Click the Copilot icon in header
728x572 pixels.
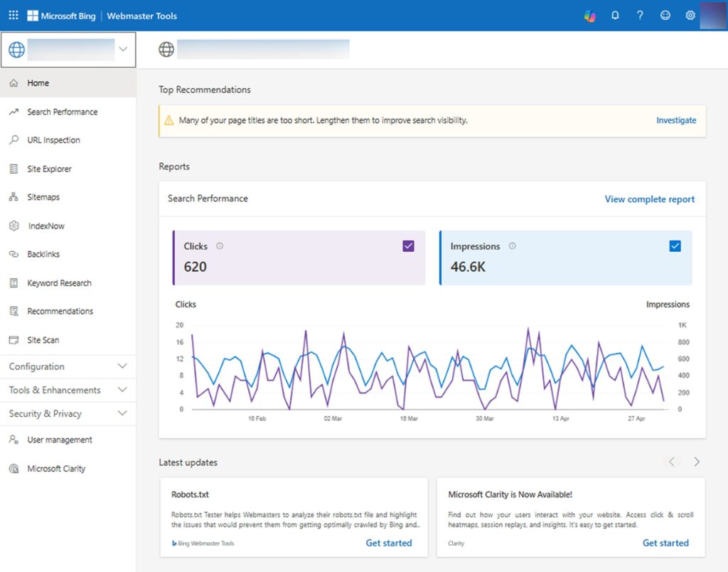click(590, 16)
